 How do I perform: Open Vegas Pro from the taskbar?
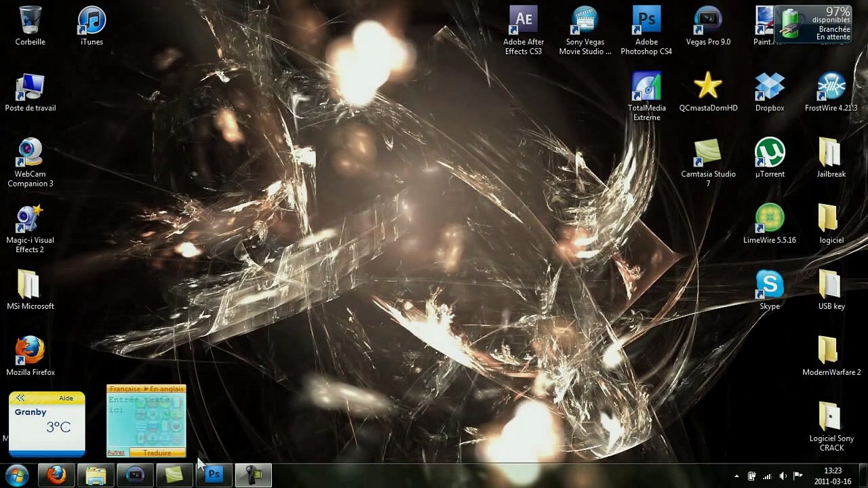135,476
